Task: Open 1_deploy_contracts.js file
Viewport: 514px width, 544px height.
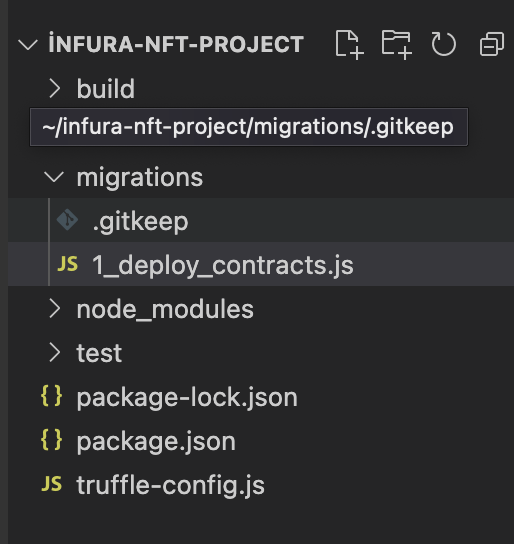Action: (261, 264)
